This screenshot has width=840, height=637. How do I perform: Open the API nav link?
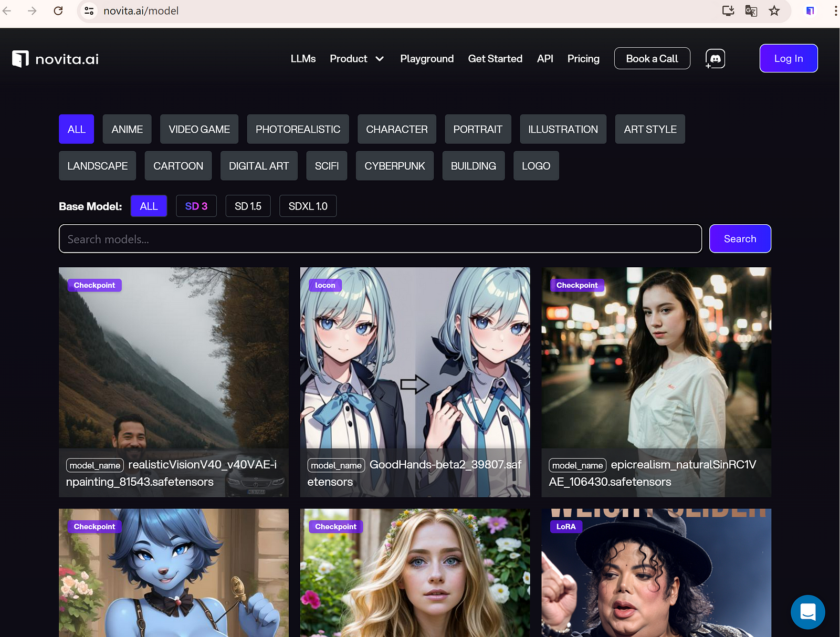pos(545,59)
